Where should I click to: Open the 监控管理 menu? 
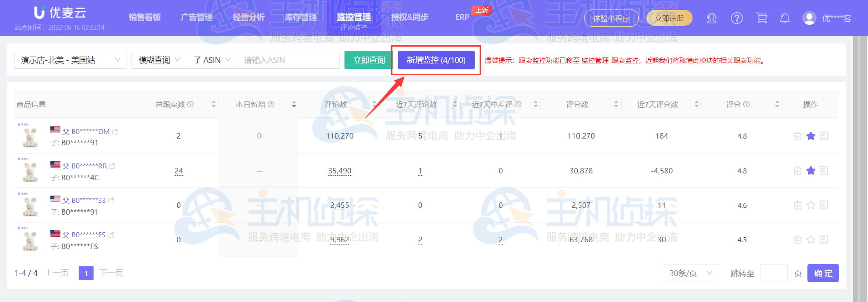[x=354, y=17]
